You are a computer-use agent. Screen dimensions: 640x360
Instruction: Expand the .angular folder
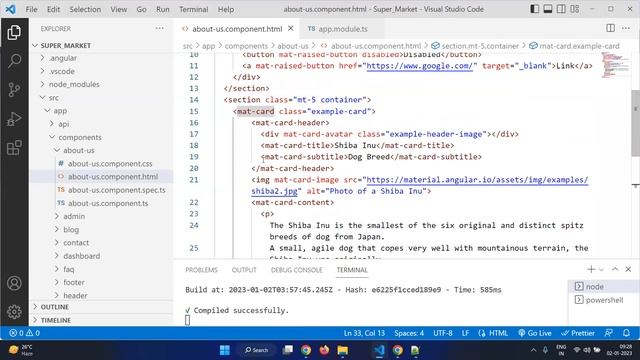click(102, 58)
